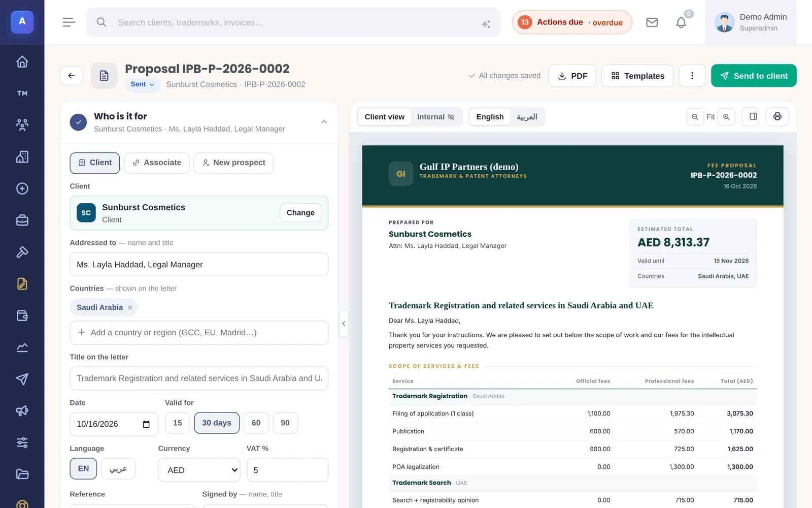
Task: Click the Addressed to name field
Action: coord(199,265)
